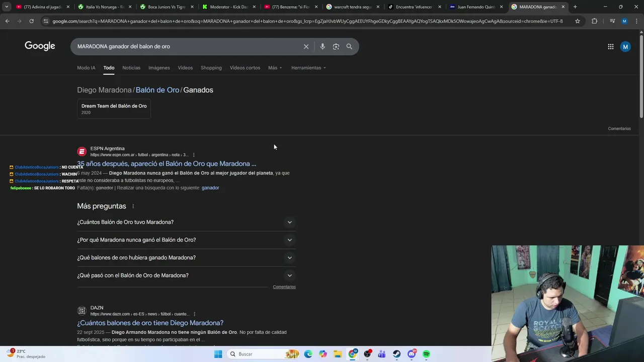
Task: Switch to the Moderator - Kick browser tab
Action: 229,7
